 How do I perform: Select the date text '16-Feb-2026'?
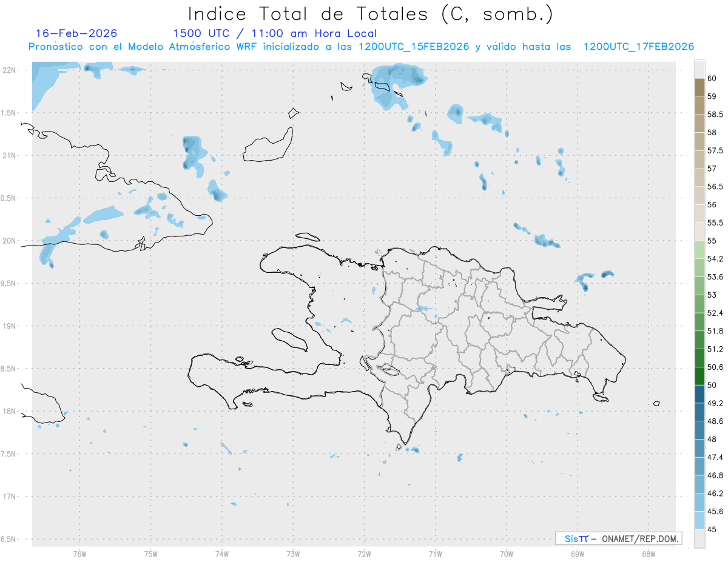coord(76,33)
